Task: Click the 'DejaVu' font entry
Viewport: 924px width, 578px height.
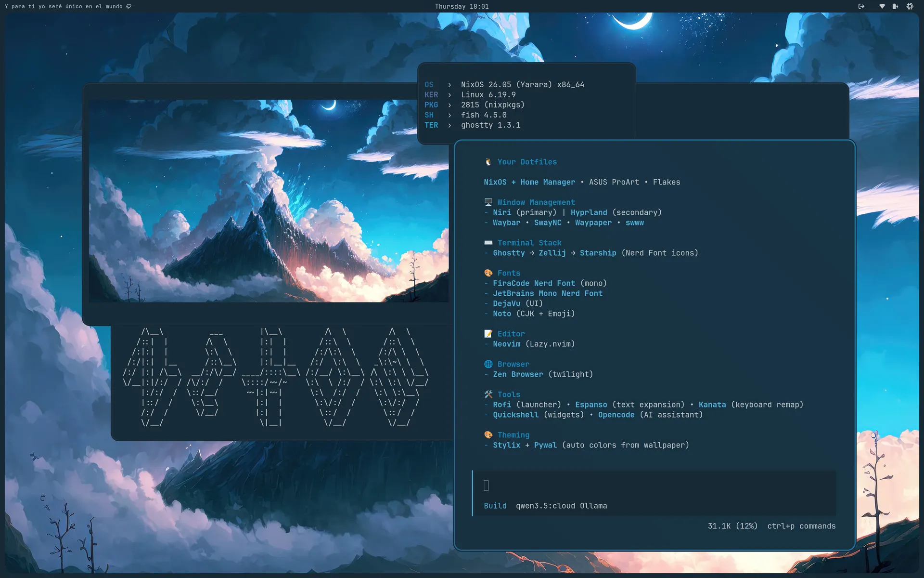Action: (506, 303)
